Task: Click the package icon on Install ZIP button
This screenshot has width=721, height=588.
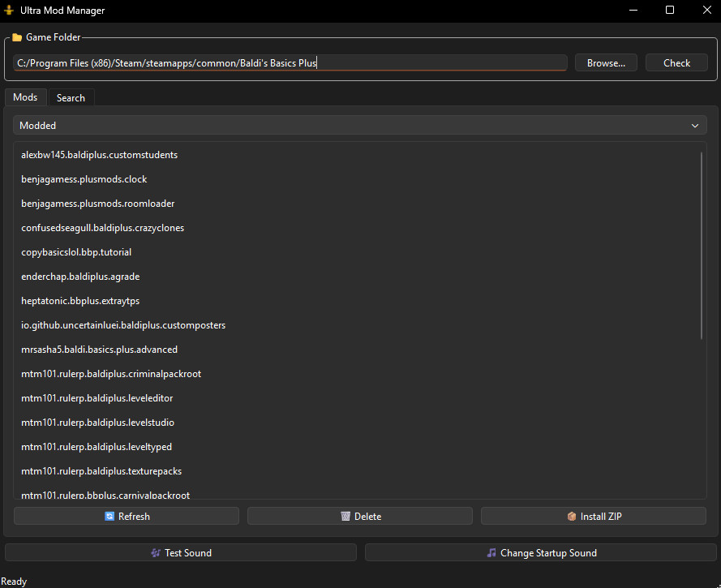Action: 572,516
